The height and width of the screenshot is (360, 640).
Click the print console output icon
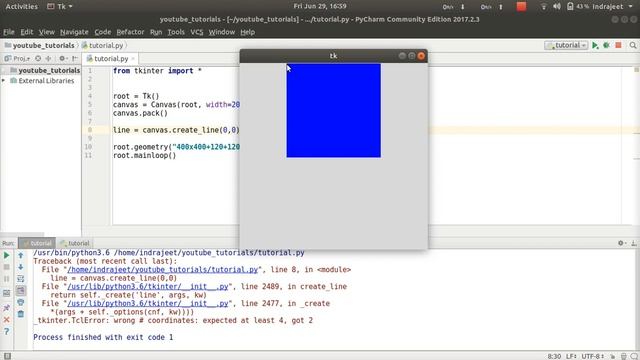pos(20,302)
